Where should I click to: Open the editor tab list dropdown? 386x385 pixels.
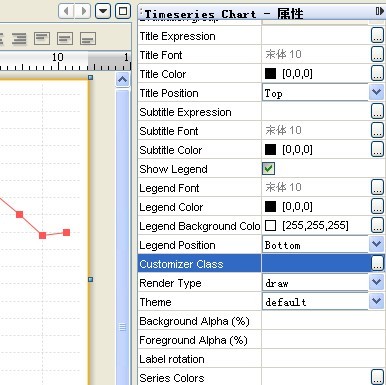tap(103, 11)
